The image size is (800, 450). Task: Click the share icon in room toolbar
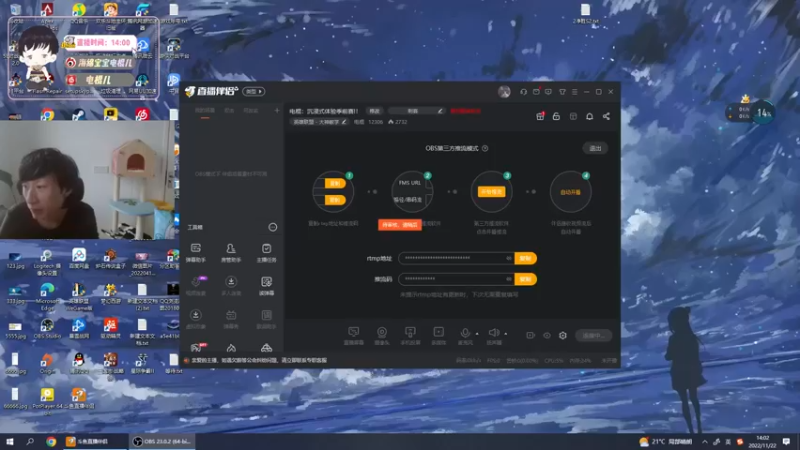click(606, 116)
